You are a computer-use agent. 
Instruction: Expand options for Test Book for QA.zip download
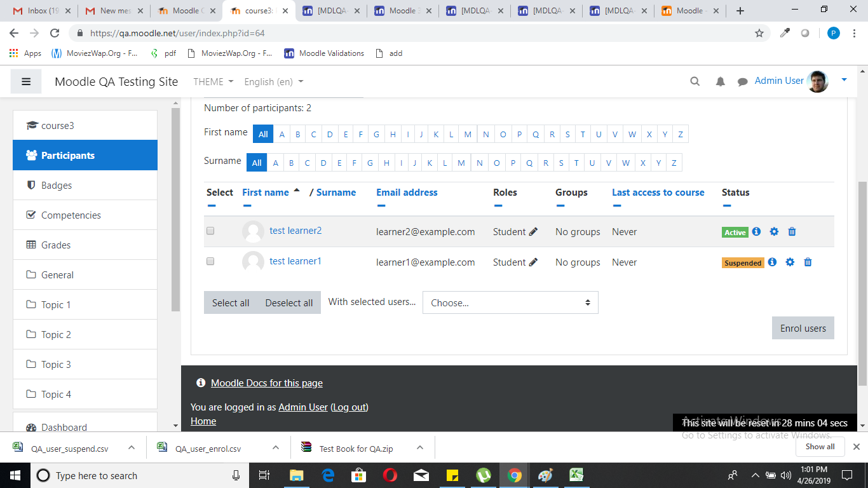[x=420, y=448]
